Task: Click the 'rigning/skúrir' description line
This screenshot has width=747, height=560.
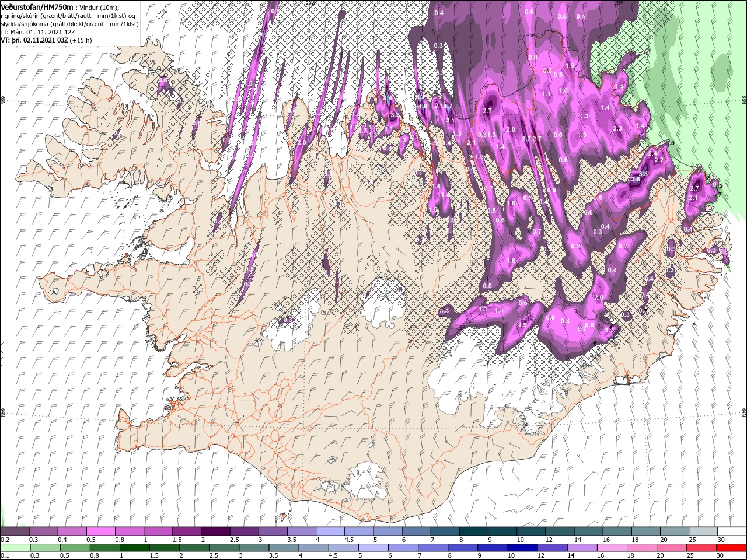Action: 68,16
